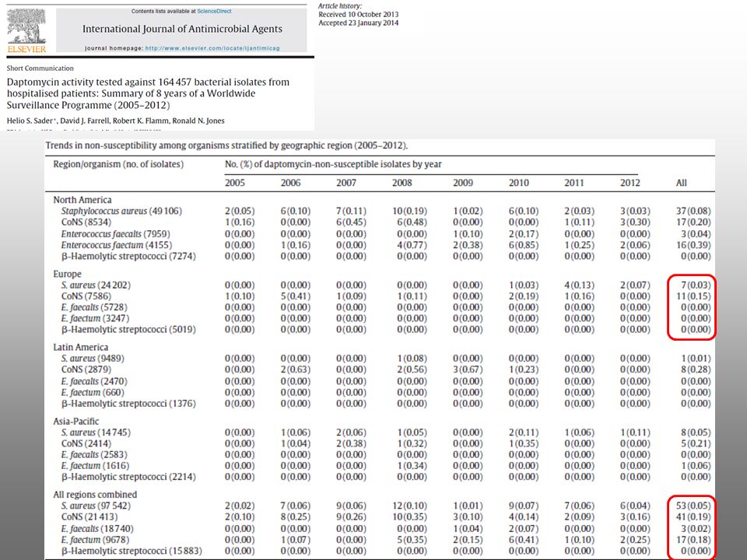Click cell '5(0.41)' in Europe CoNS 2006
The image size is (747, 560).
click(296, 296)
